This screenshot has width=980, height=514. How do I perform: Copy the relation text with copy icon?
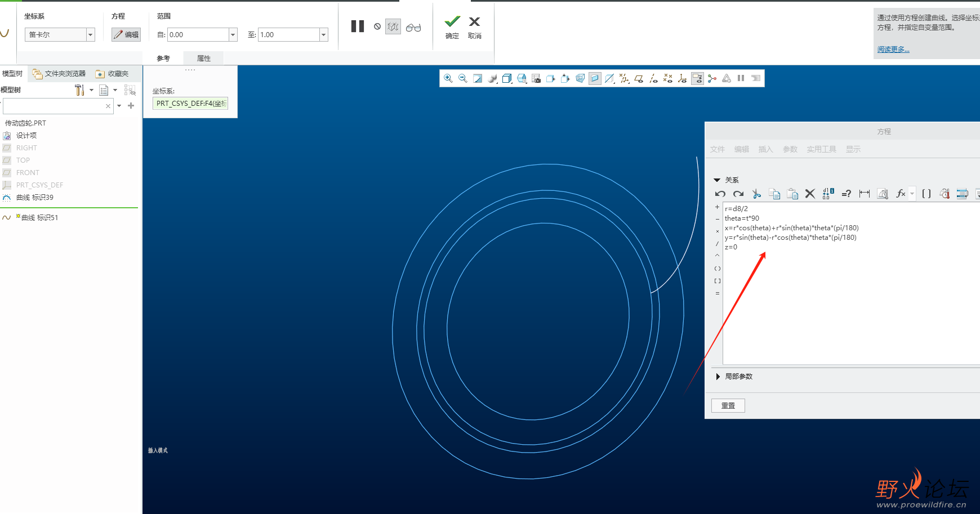click(774, 194)
